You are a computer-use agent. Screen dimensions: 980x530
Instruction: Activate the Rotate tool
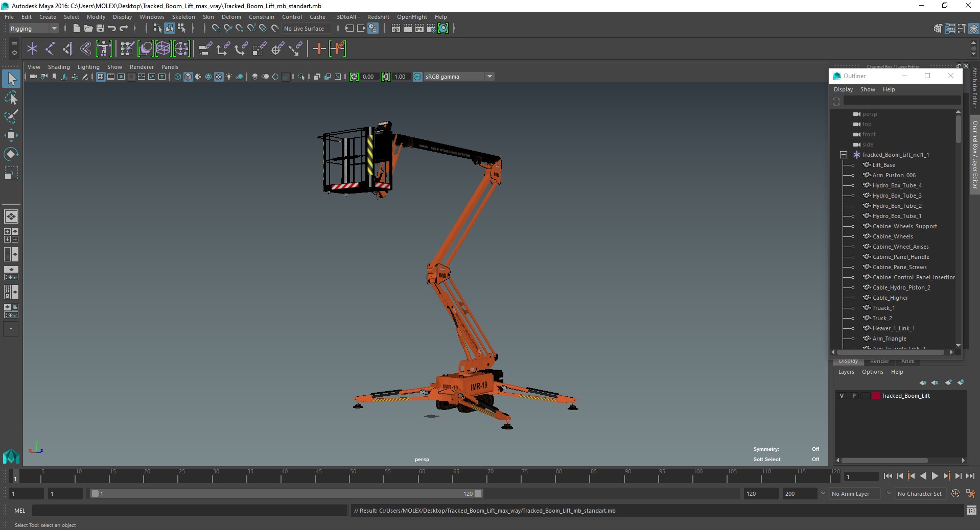coord(11,154)
